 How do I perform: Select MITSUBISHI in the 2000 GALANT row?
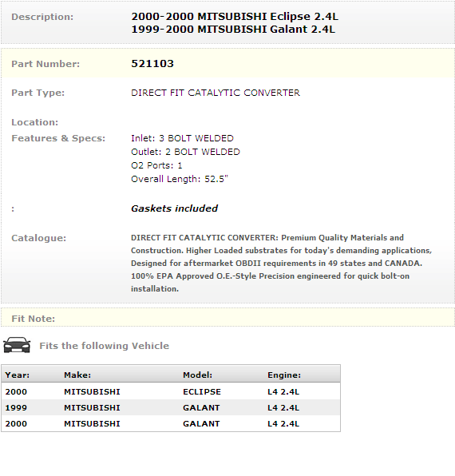click(x=92, y=423)
